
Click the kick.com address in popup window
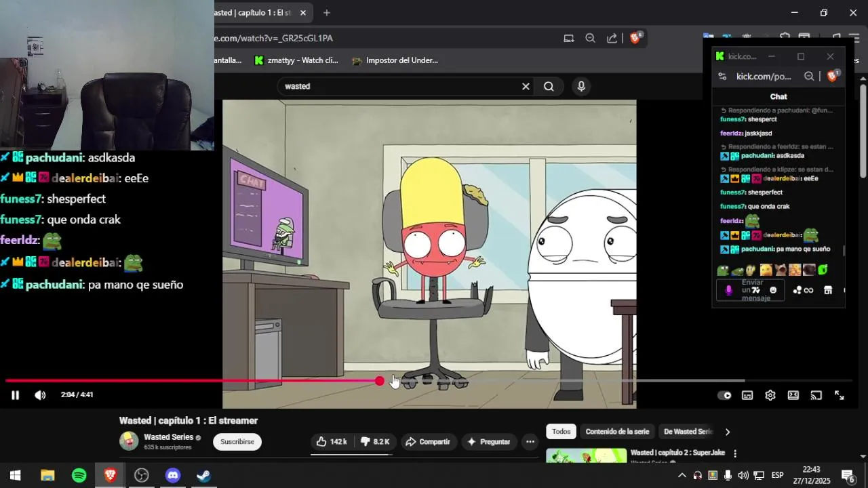point(764,77)
